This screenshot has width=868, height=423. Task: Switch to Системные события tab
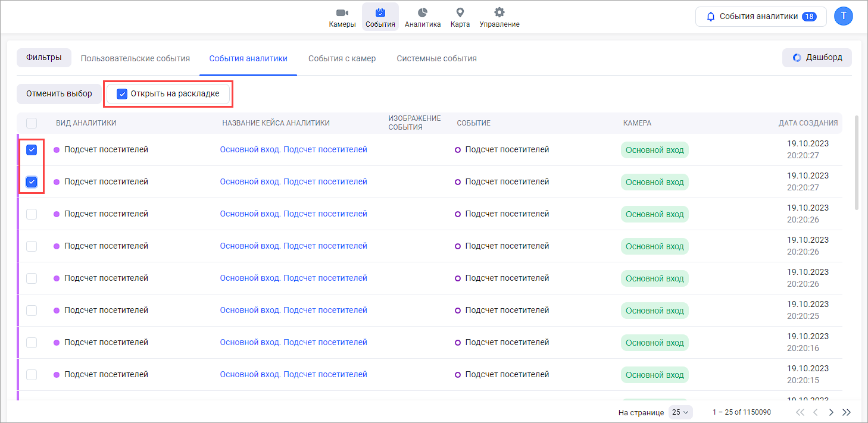436,58
